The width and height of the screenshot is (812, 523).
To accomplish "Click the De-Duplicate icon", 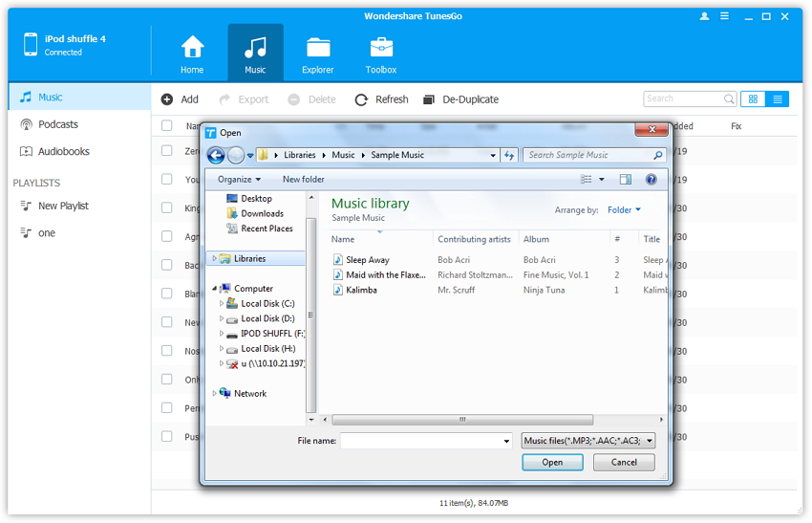I will click(x=429, y=99).
